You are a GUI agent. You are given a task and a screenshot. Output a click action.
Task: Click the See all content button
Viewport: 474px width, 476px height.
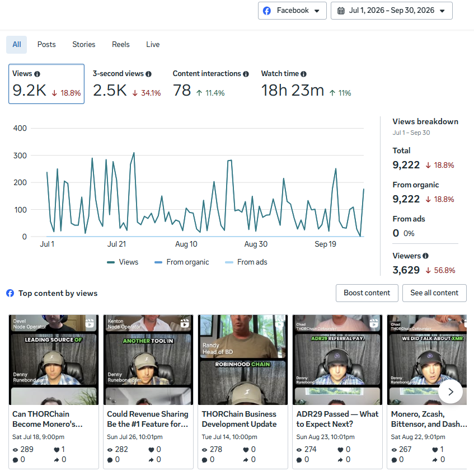point(434,293)
